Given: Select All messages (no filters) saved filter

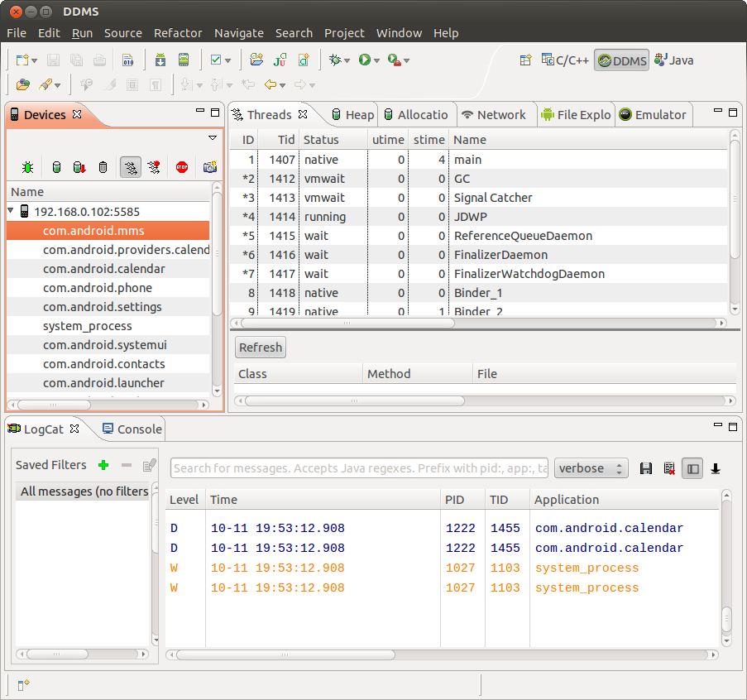Looking at the screenshot, I should coord(83,491).
